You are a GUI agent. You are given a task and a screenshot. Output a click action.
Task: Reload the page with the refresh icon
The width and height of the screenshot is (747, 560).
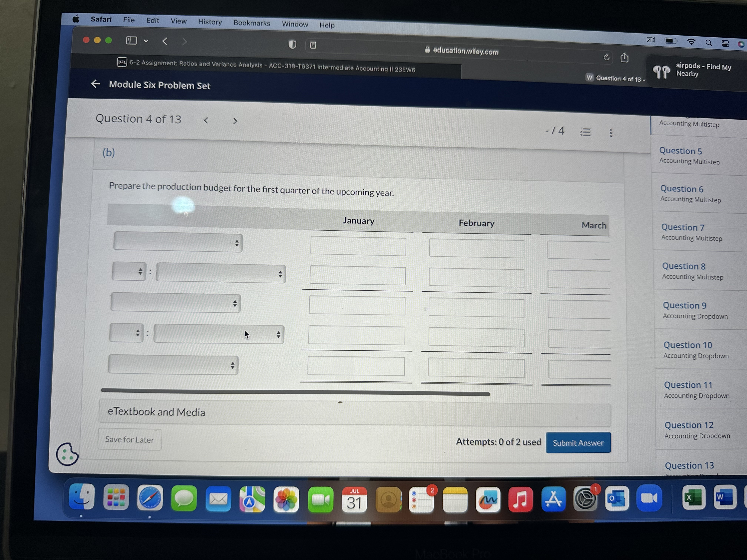[x=606, y=57]
